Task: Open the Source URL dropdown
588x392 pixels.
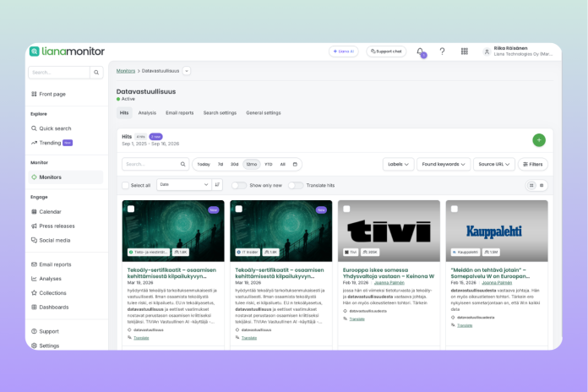Action: 494,164
